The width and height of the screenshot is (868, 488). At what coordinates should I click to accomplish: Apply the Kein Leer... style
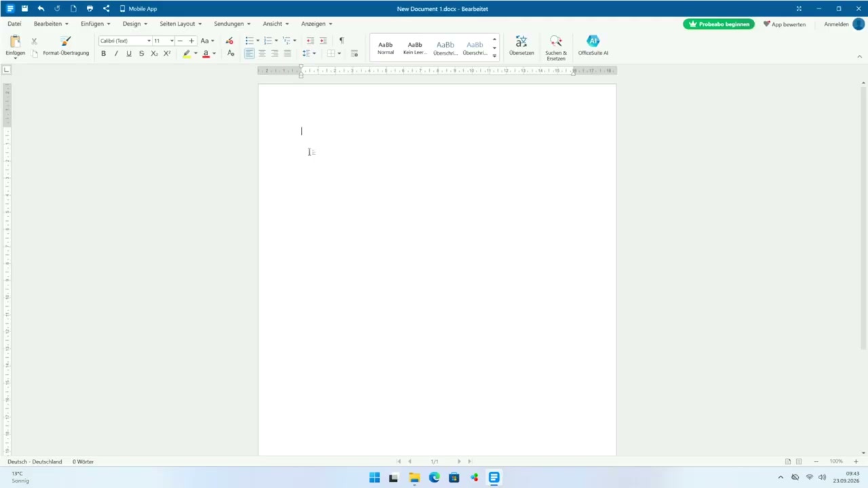click(415, 47)
